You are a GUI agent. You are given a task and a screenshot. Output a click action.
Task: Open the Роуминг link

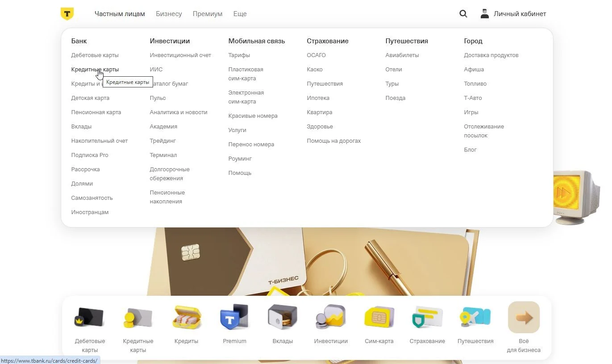click(240, 159)
